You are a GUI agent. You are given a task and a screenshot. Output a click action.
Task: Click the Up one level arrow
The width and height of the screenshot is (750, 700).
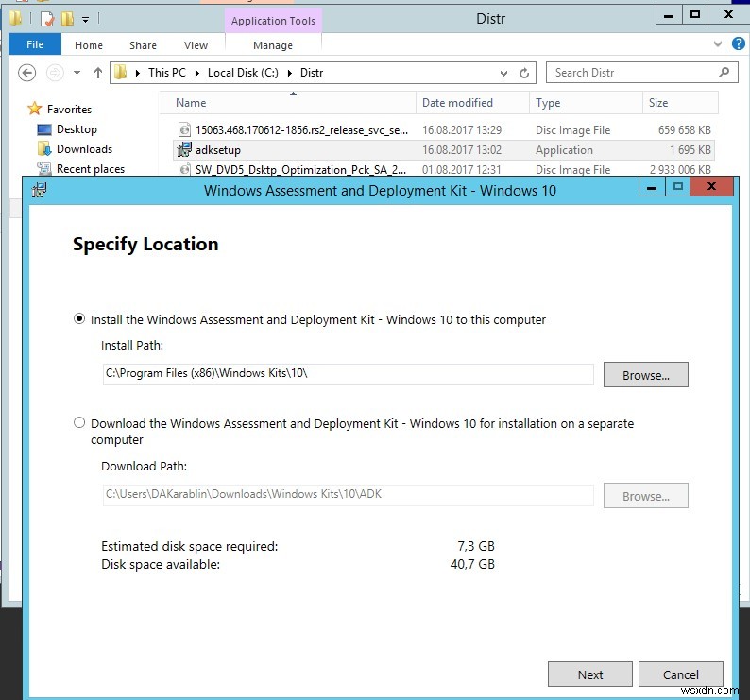(x=97, y=73)
